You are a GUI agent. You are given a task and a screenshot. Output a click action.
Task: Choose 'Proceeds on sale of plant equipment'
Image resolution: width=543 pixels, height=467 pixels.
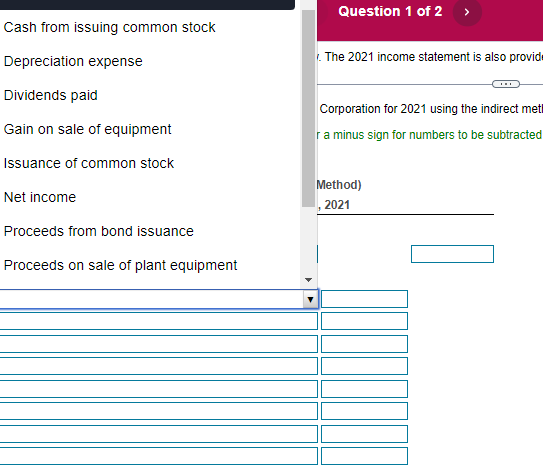click(120, 265)
